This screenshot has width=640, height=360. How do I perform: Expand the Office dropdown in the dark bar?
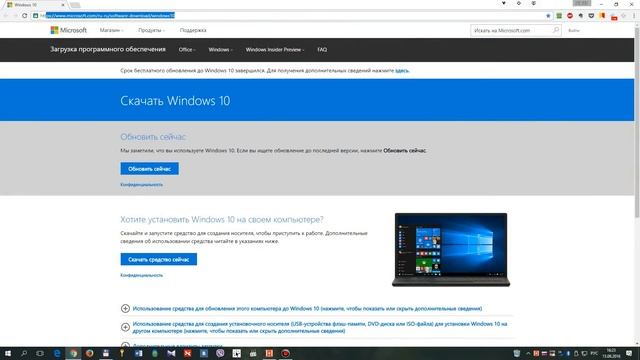coord(187,49)
